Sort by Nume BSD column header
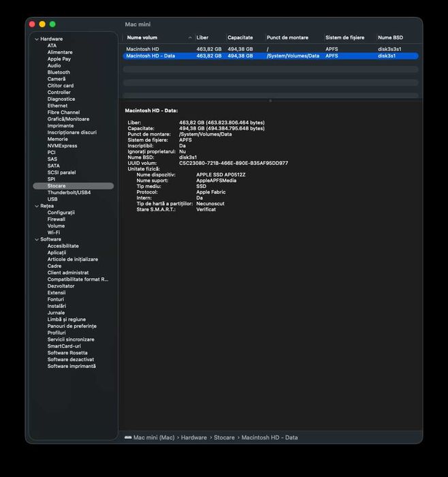Image resolution: width=448 pixels, height=477 pixels. 390,37
